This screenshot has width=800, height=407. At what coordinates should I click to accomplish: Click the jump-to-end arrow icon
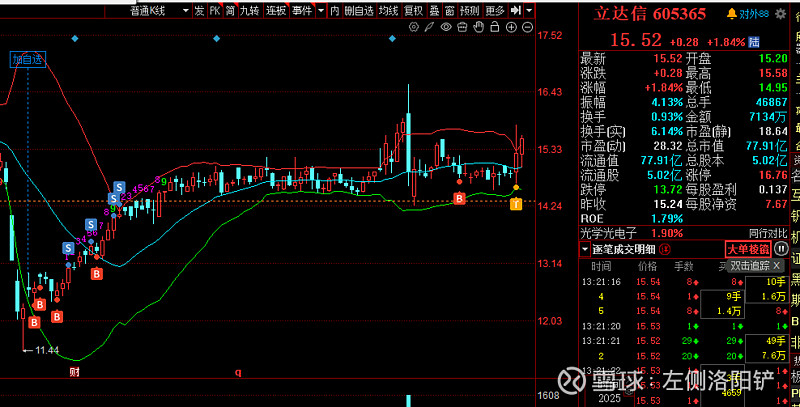(x=516, y=10)
